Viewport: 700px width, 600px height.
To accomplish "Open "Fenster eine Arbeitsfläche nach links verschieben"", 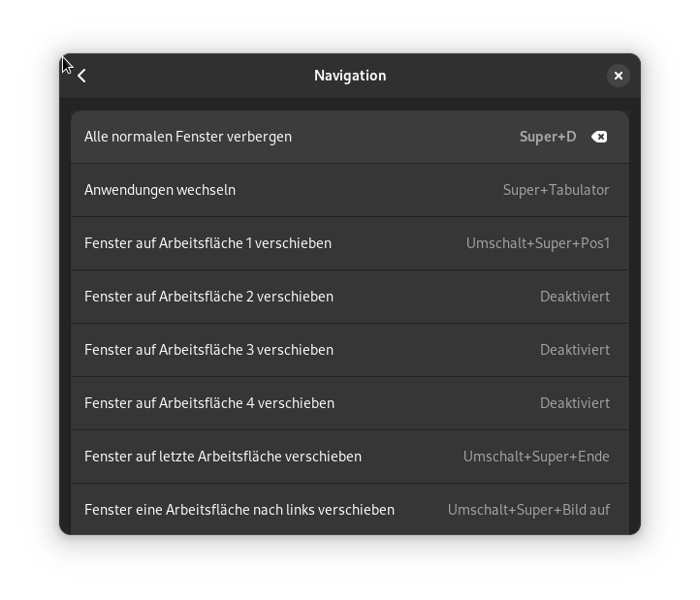I will (239, 510).
